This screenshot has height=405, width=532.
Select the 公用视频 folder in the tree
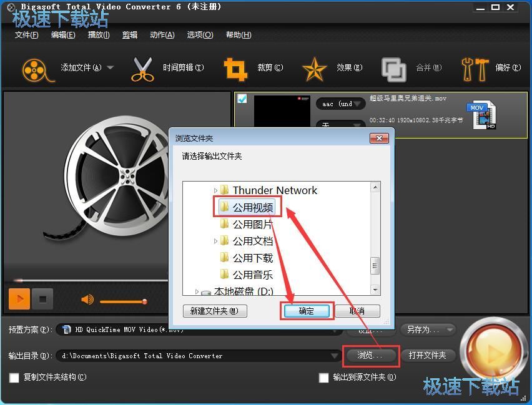252,206
